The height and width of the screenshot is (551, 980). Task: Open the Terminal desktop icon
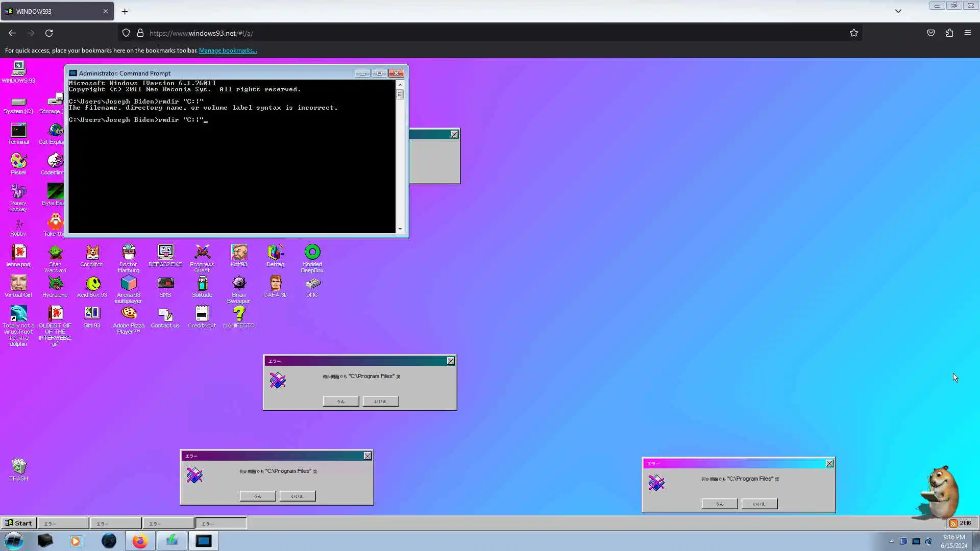click(x=18, y=131)
